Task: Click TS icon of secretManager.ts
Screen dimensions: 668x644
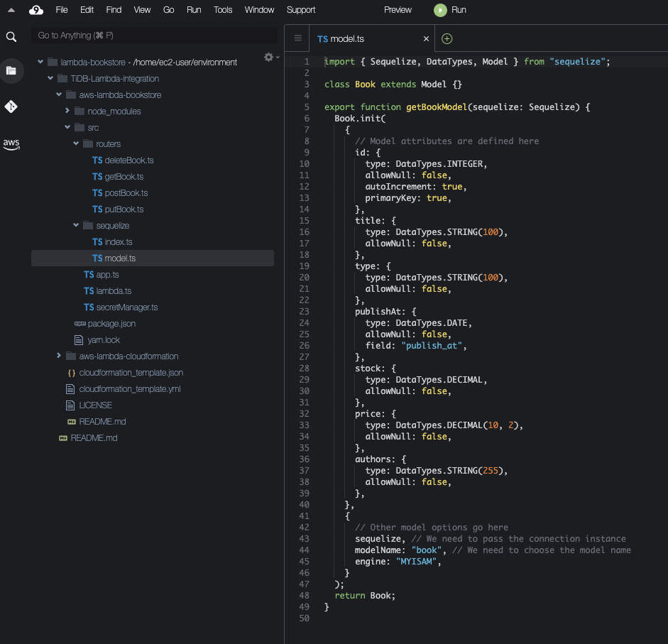Action: [89, 307]
